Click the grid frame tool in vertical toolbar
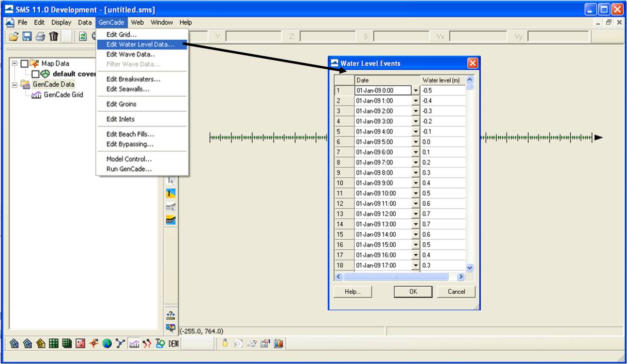 (x=170, y=207)
